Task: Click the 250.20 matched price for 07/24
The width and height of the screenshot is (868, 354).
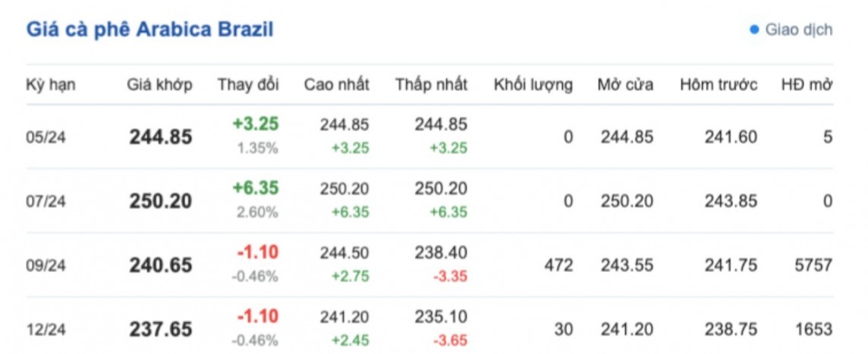Action: 160,202
